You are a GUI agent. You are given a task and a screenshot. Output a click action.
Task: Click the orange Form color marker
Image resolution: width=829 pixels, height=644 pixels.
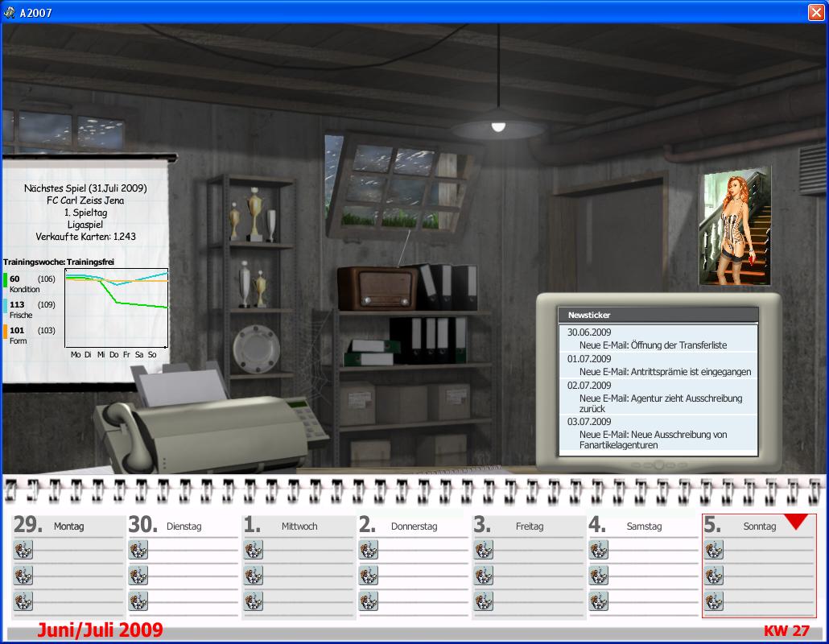pyautogui.click(x=6, y=332)
